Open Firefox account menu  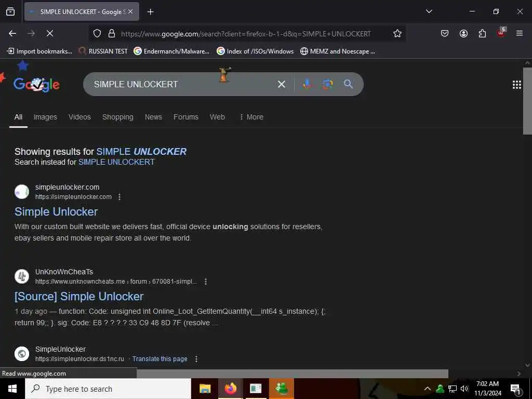click(463, 33)
